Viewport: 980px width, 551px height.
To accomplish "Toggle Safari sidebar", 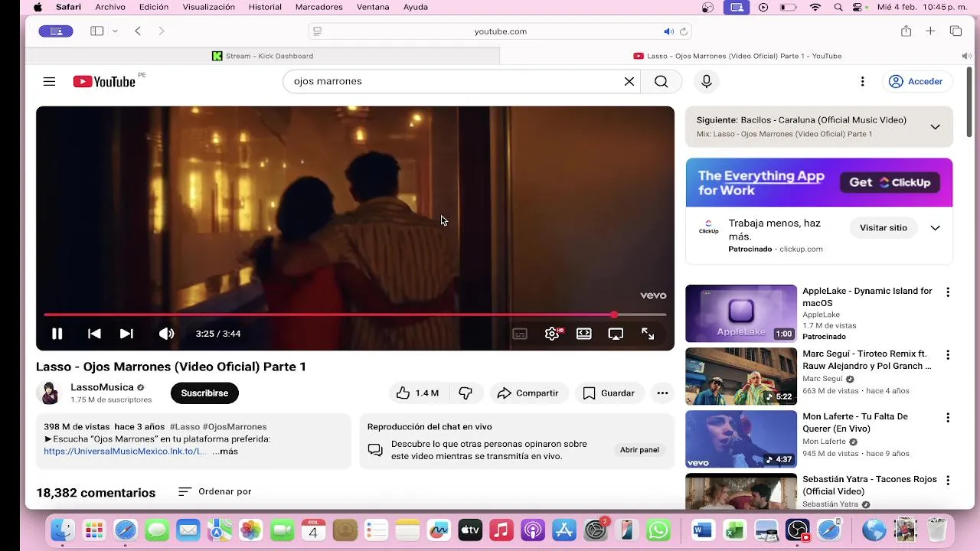I will [x=96, y=31].
